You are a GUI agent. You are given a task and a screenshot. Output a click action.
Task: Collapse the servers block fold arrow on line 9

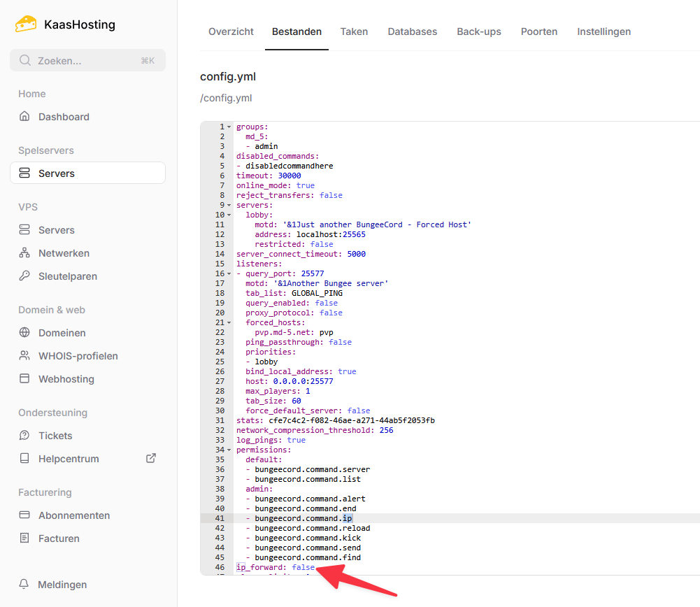coord(229,206)
